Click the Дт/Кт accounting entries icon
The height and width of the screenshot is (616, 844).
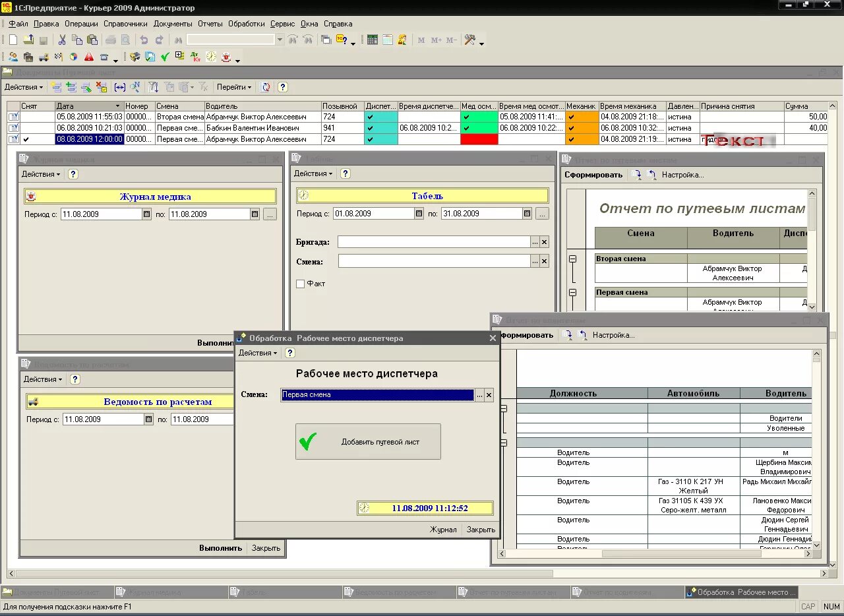pos(195,57)
